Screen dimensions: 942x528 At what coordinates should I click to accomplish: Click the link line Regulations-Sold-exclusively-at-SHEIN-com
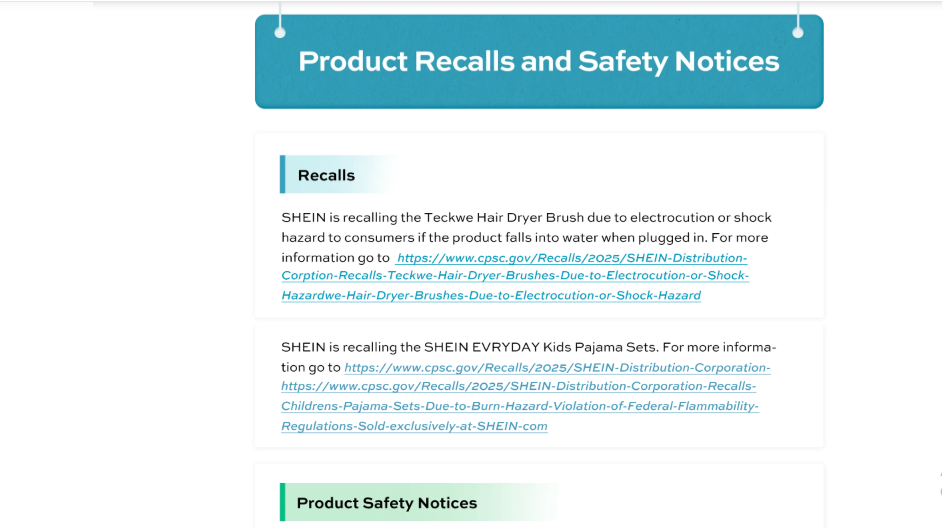click(414, 426)
